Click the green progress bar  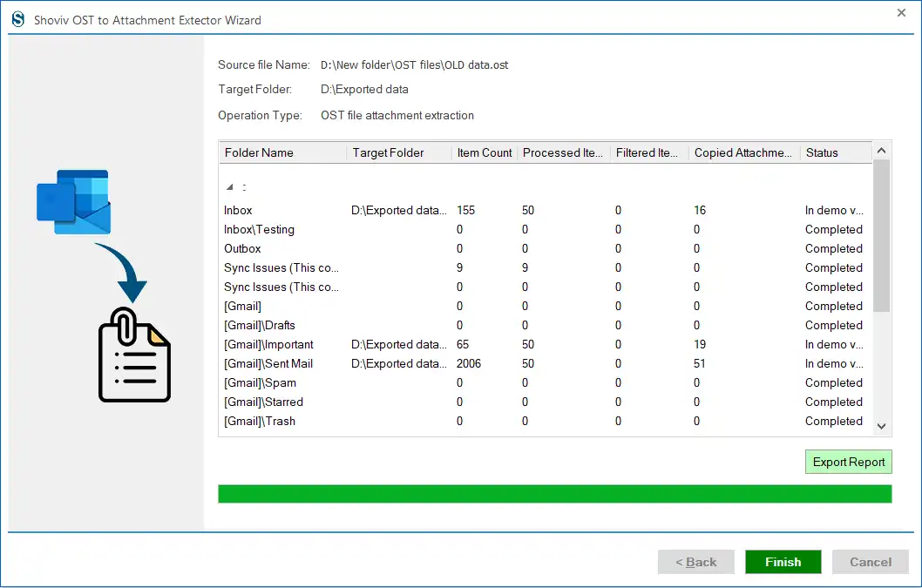point(554,494)
